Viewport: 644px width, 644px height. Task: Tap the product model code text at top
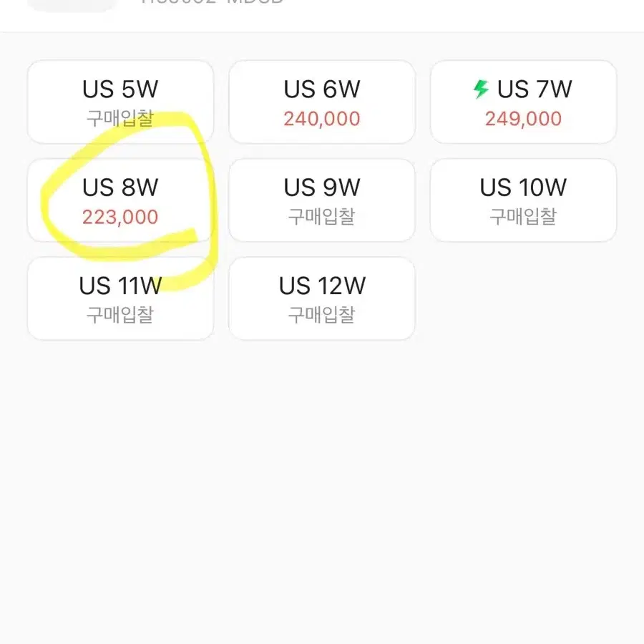212,1
